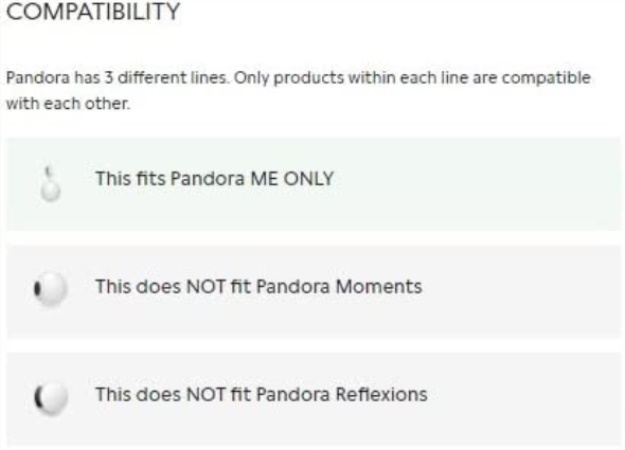Viewport: 625px width, 450px height.
Task: Click empty area of Pandora Moments row
Action: pyautogui.click(x=518, y=292)
